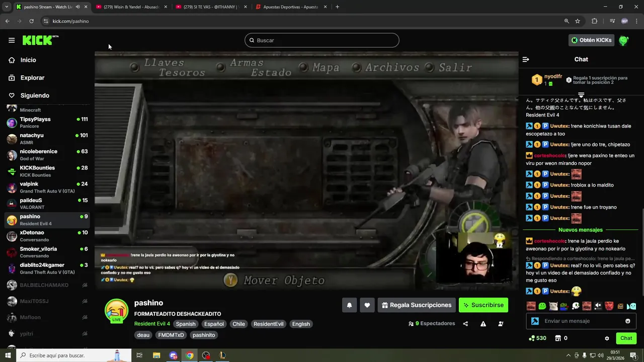Viewport: 644px width, 362px height.
Task: Open a new browser tab
Action: click(x=337, y=7)
